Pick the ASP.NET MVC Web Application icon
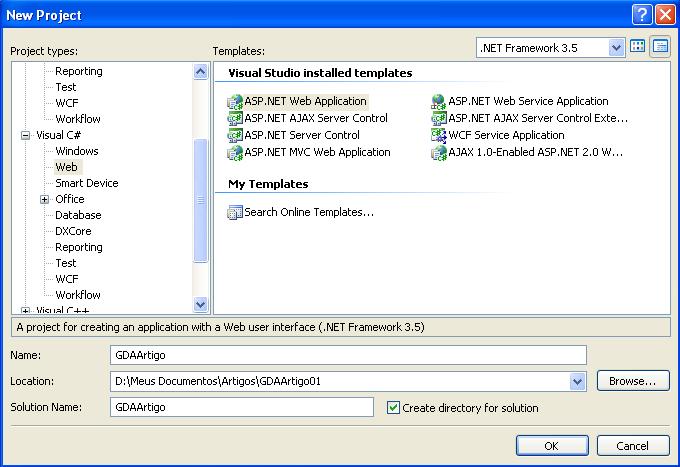Viewport: 680px width, 467px height. [235, 153]
